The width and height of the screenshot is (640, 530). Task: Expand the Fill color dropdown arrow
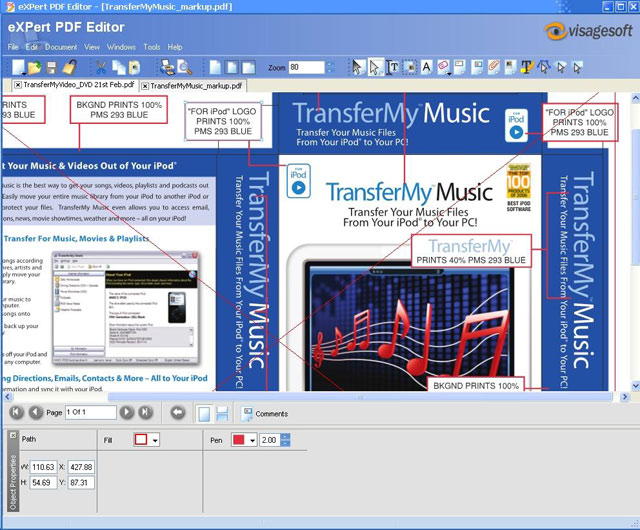pos(155,440)
